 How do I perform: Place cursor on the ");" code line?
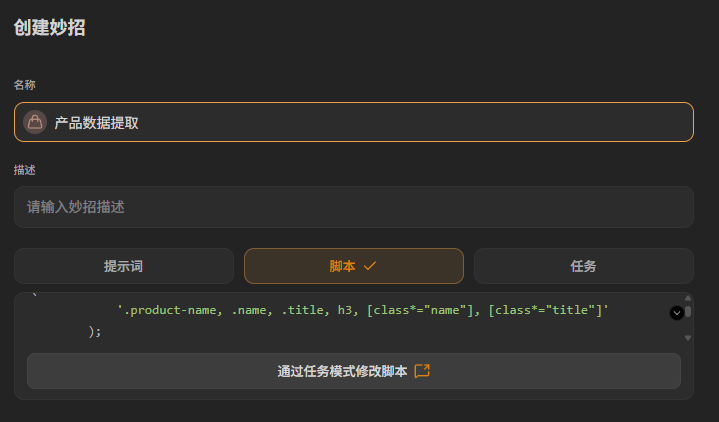pos(95,331)
